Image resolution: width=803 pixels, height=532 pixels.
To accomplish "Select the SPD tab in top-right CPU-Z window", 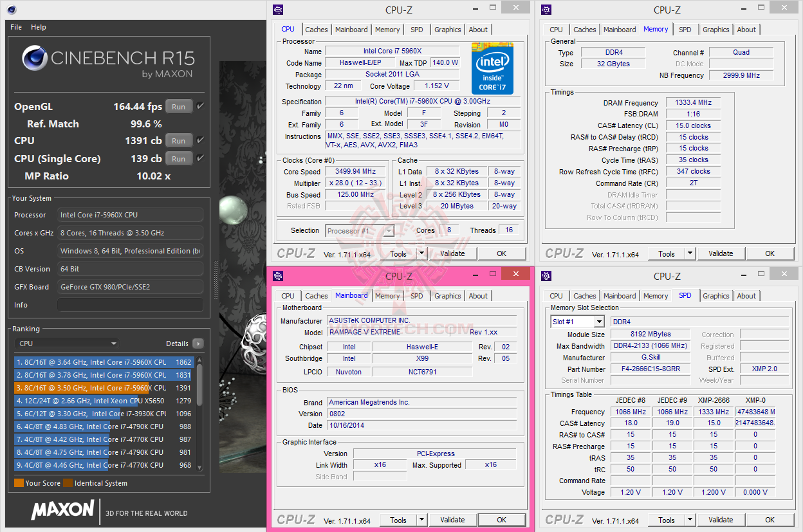I will point(685,30).
